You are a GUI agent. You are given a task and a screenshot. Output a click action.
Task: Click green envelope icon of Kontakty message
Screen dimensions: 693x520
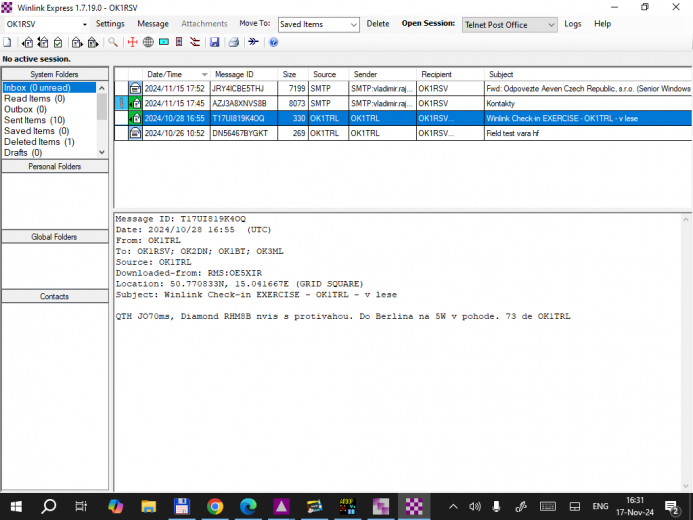click(x=135, y=103)
